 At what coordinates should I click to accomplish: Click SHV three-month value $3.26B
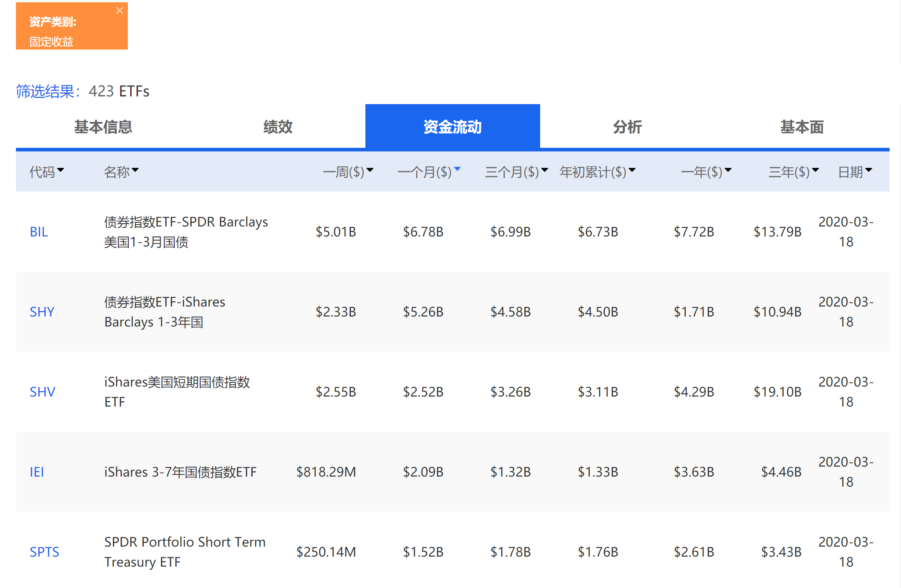(x=511, y=392)
